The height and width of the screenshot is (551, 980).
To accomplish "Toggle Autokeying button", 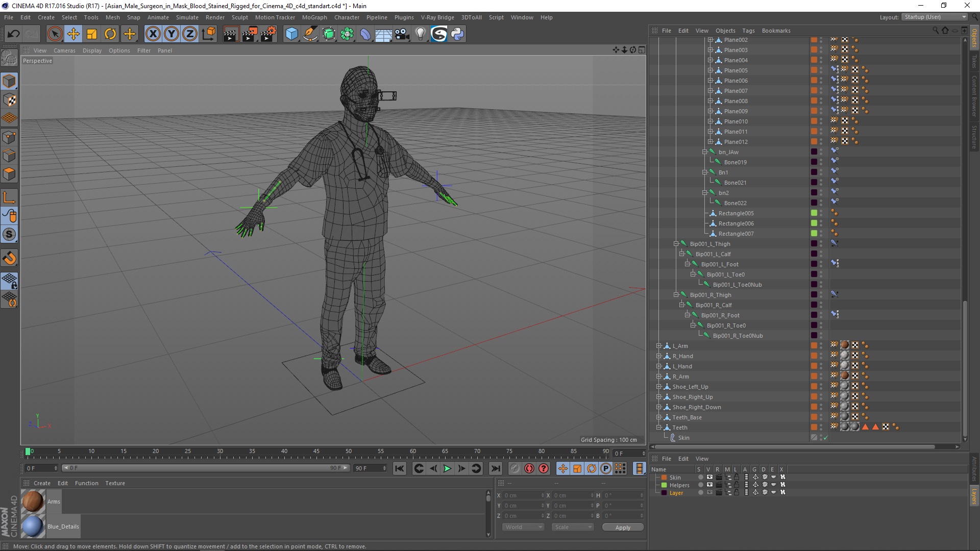I will [529, 468].
